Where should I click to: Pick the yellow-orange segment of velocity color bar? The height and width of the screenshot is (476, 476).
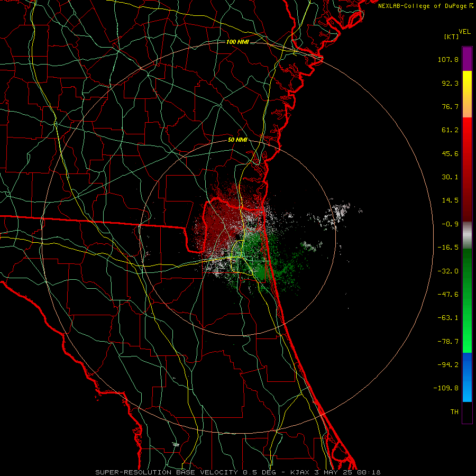click(467, 95)
